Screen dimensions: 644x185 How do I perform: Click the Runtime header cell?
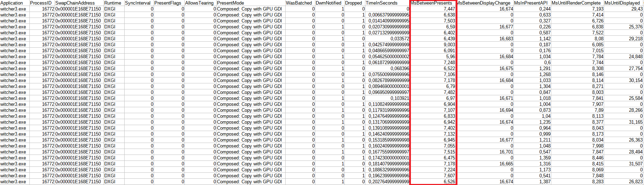click(x=113, y=3)
